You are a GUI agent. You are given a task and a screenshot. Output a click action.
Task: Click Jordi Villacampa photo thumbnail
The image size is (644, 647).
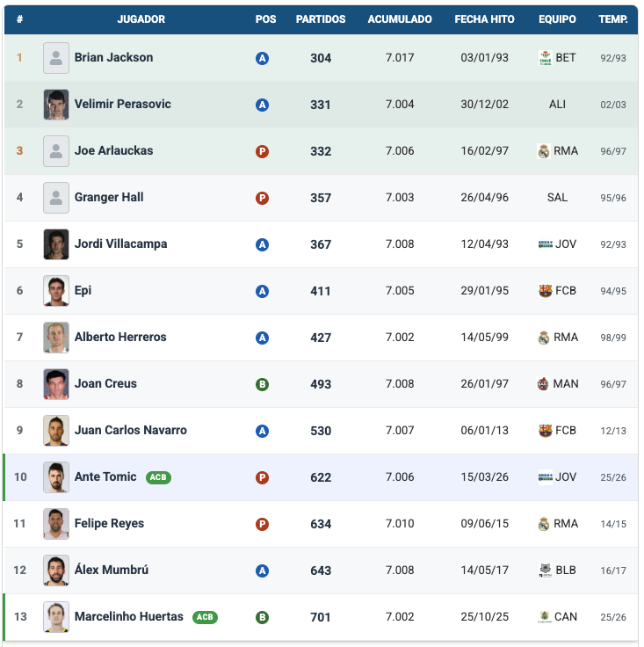coord(56,244)
